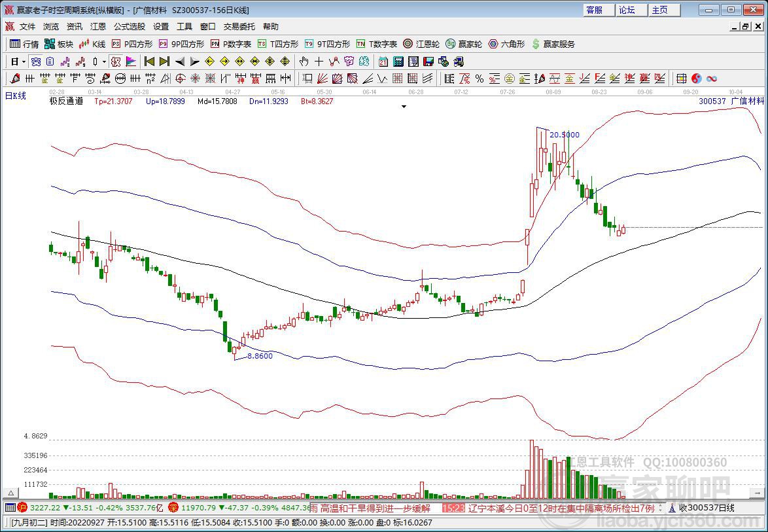The height and width of the screenshot is (532, 768).
Task: Click the 日 period selector button
Action: tap(14, 62)
